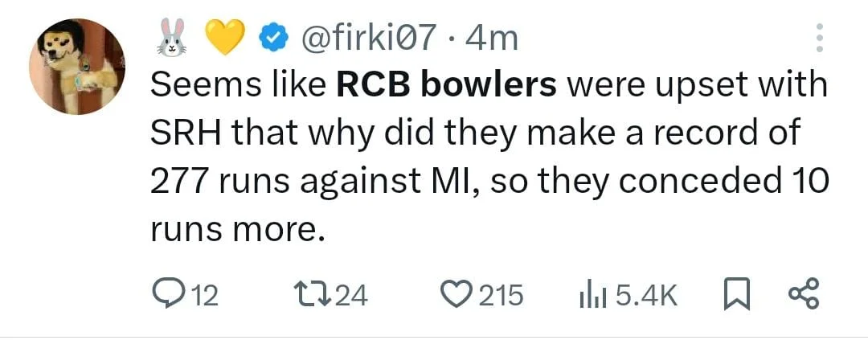Screen dimensions: 868x340
Task: Share the tweet via share icon
Action: click(804, 294)
